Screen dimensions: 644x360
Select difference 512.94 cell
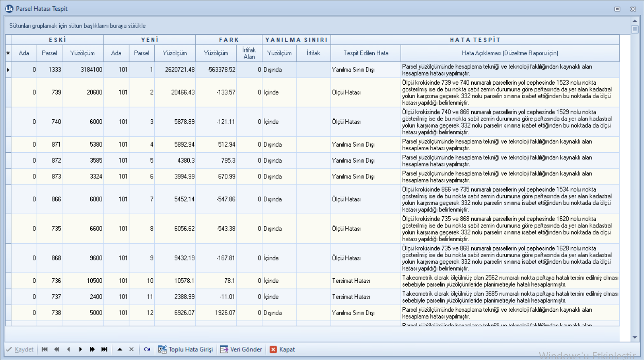(216, 144)
